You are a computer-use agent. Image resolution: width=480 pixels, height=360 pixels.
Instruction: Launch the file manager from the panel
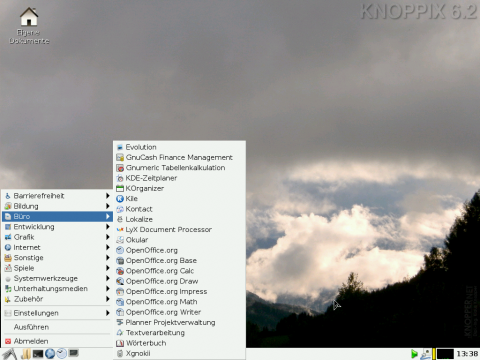pos(26,354)
